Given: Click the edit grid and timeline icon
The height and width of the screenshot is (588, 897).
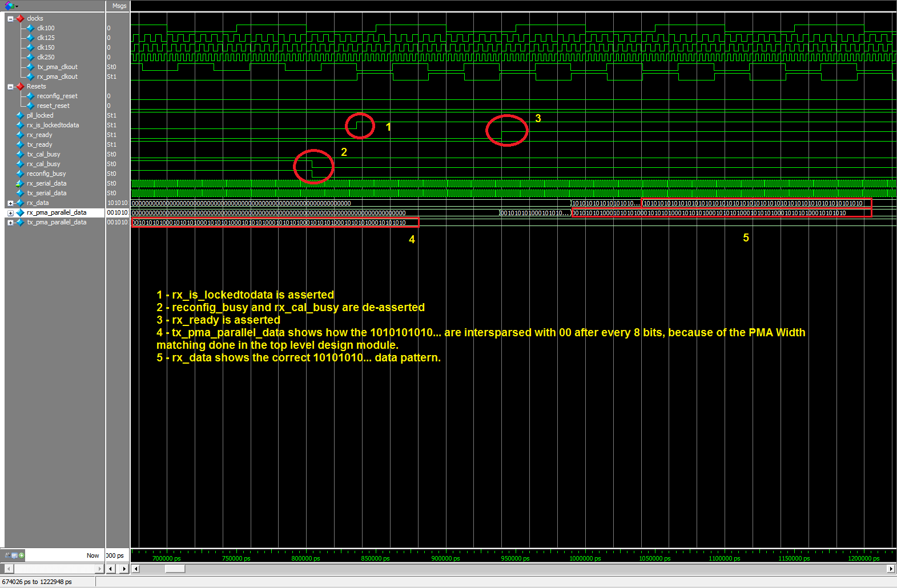Looking at the screenshot, I should pyautogui.click(x=15, y=555).
